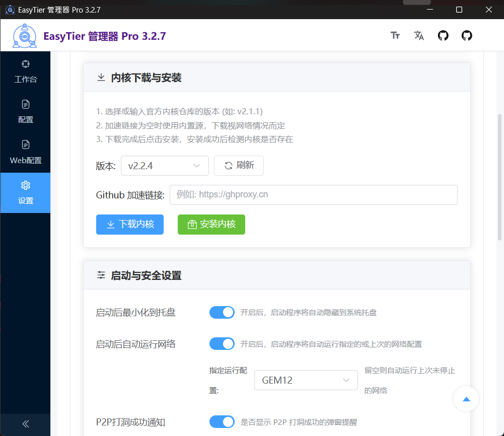
Task: Open the 配置 (Config) sidebar panel
Action: [25, 111]
